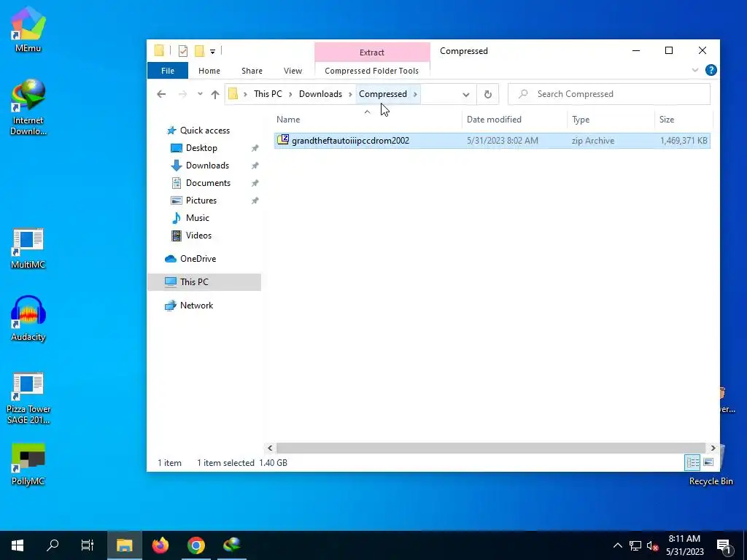Click the zip file's date 5/31/2023 8:02 AM
Image resolution: width=747 pixels, height=560 pixels.
[502, 141]
